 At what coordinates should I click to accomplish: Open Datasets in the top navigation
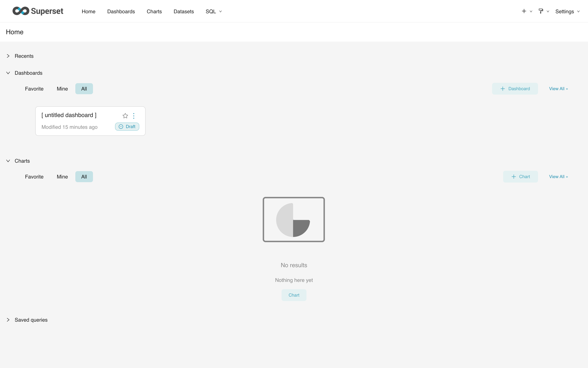tap(184, 11)
